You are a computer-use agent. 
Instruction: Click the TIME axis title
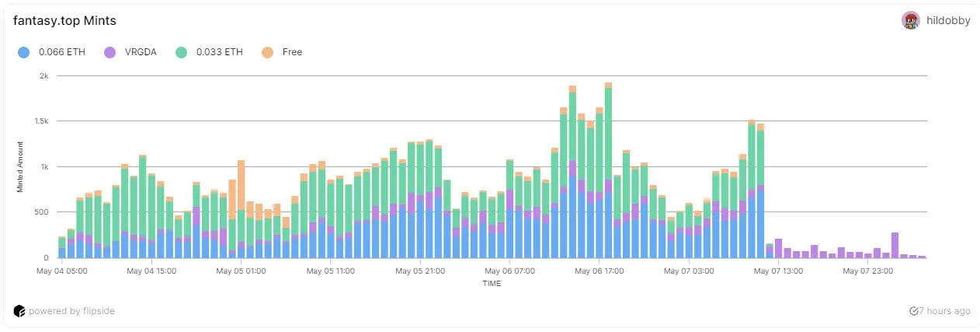pyautogui.click(x=492, y=284)
